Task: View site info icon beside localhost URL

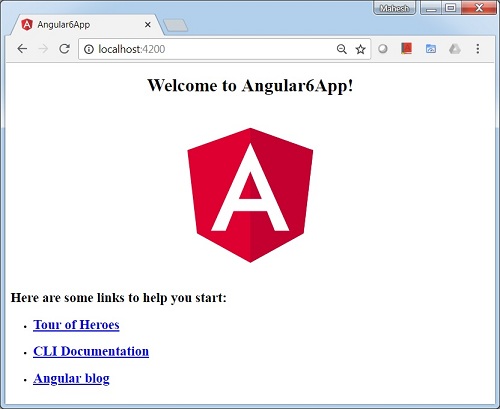Action: [x=89, y=49]
